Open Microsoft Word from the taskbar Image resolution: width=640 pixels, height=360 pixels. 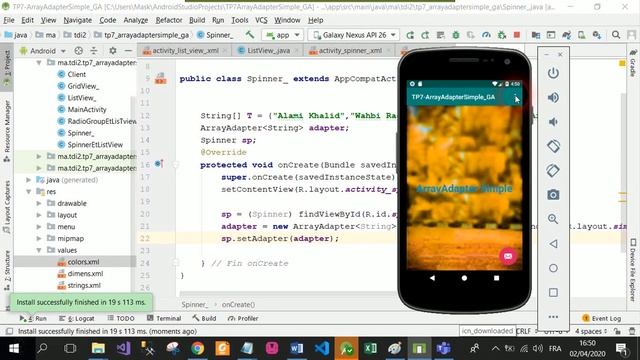(x=296, y=348)
